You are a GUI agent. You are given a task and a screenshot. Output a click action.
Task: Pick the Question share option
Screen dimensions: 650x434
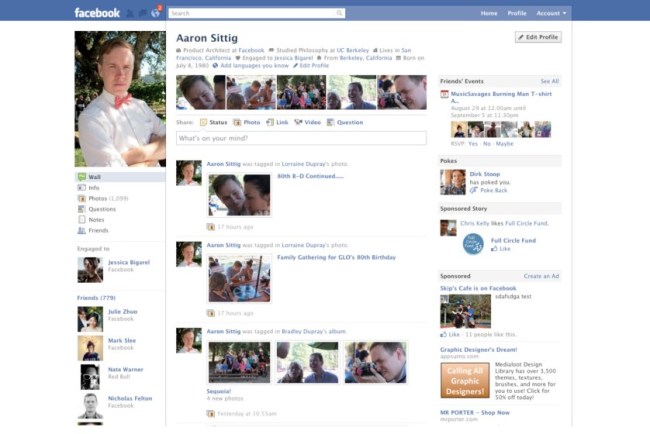(x=345, y=122)
